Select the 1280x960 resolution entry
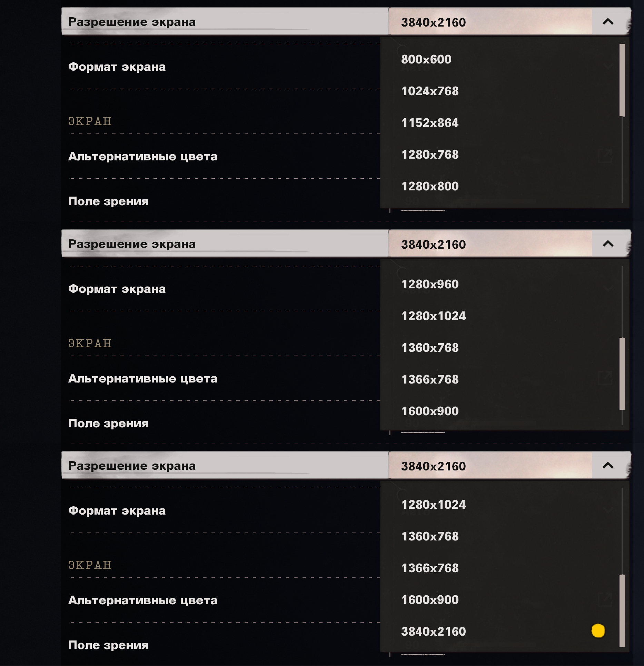This screenshot has width=644, height=666. click(x=430, y=284)
